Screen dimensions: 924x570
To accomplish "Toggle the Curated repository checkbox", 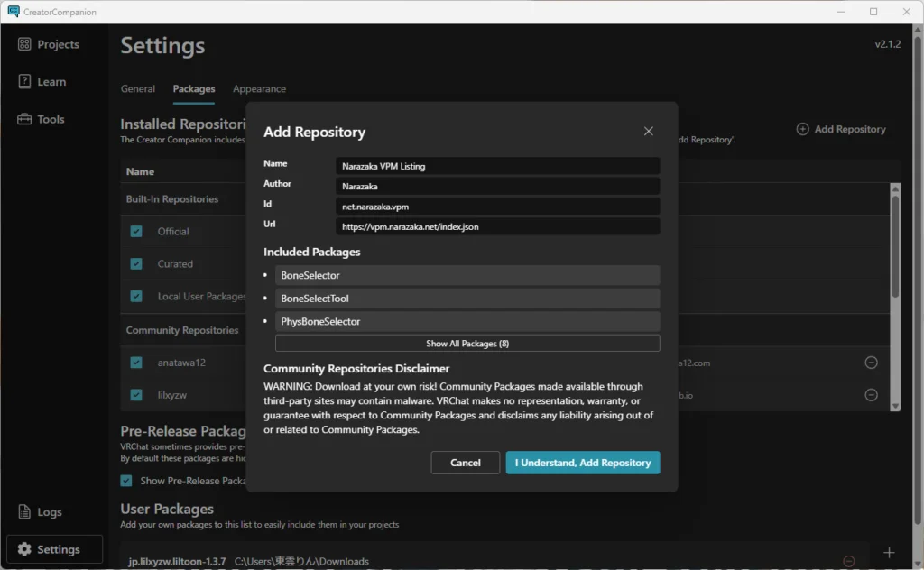I will [136, 263].
